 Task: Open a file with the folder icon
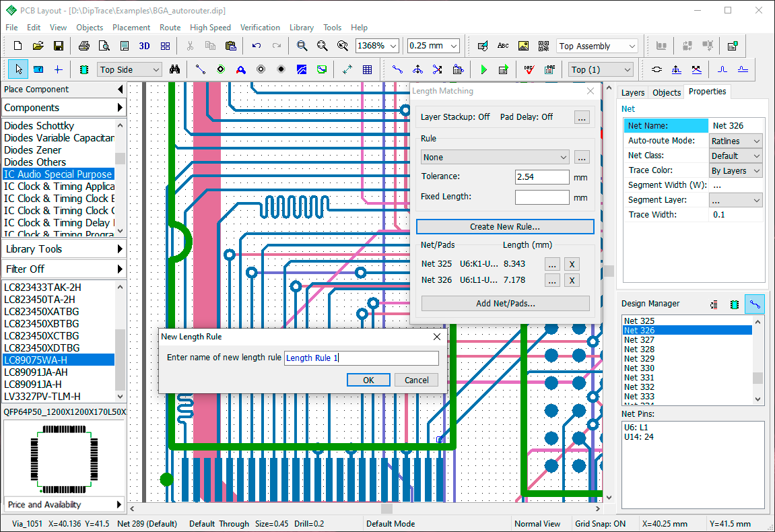(38, 46)
